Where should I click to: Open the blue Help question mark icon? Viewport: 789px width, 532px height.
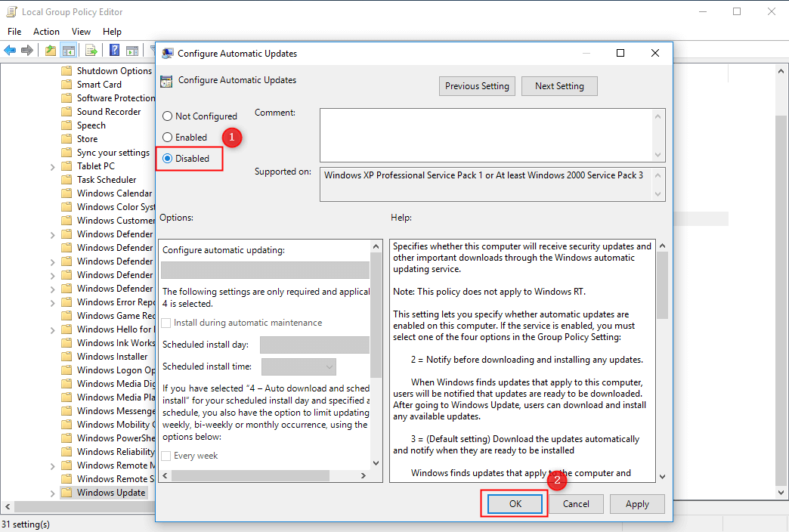[x=115, y=51]
